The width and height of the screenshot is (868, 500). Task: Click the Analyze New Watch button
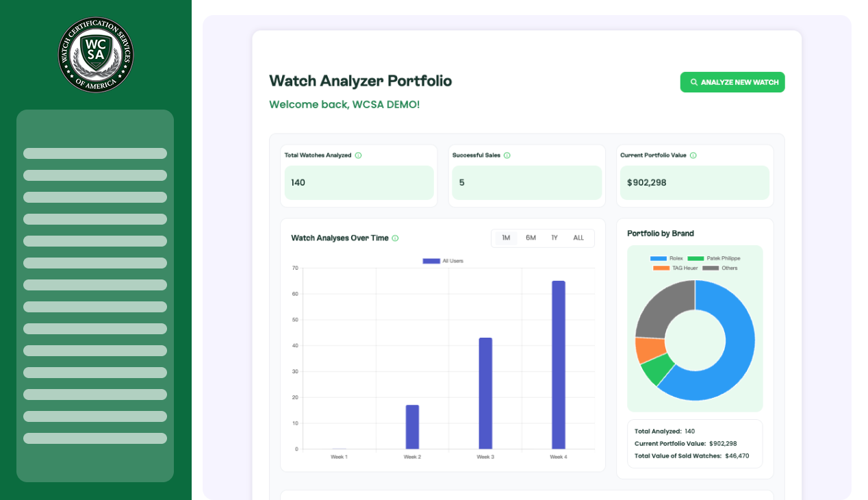point(732,82)
